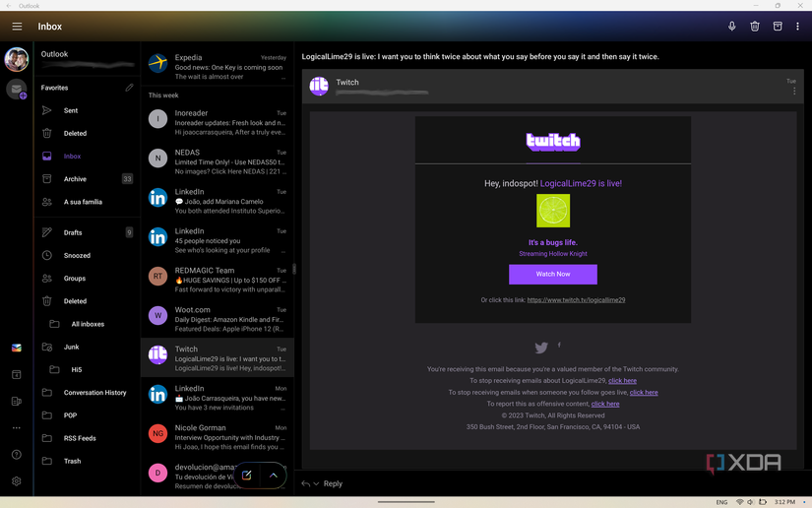812x508 pixels.
Task: Click the message list scrollbar handle
Action: click(294, 269)
